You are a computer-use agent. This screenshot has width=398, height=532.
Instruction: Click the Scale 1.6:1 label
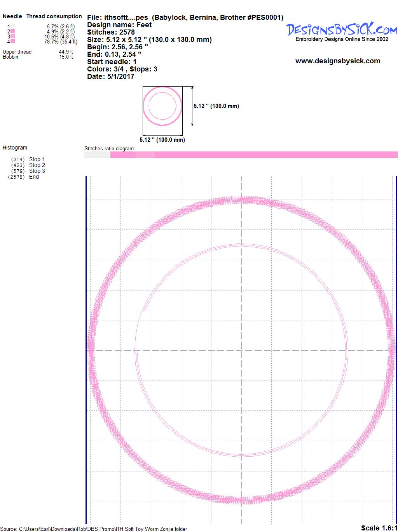(x=379, y=528)
